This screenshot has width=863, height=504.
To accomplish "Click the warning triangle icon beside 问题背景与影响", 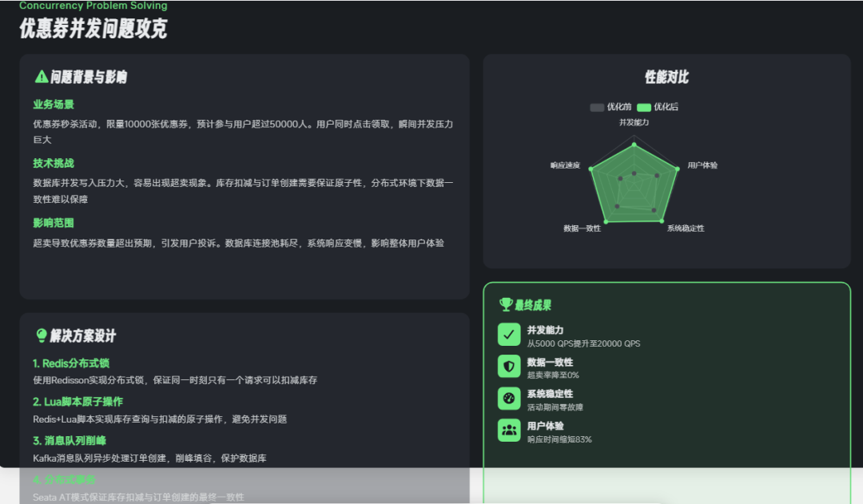I will click(x=42, y=77).
